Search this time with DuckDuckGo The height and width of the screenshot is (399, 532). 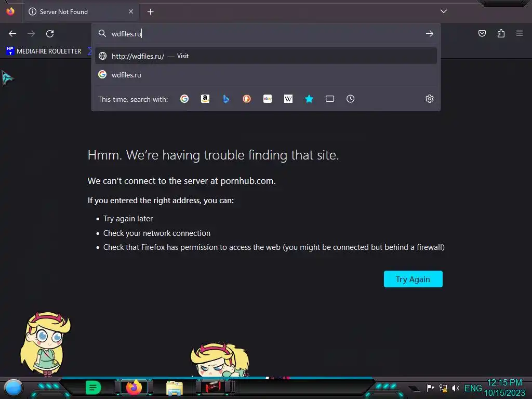pos(247,99)
